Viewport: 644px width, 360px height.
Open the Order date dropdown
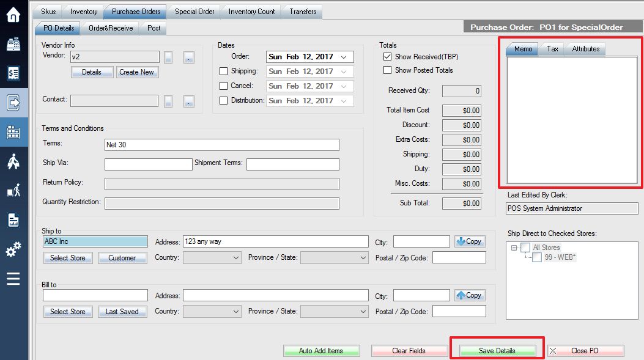[x=344, y=57]
